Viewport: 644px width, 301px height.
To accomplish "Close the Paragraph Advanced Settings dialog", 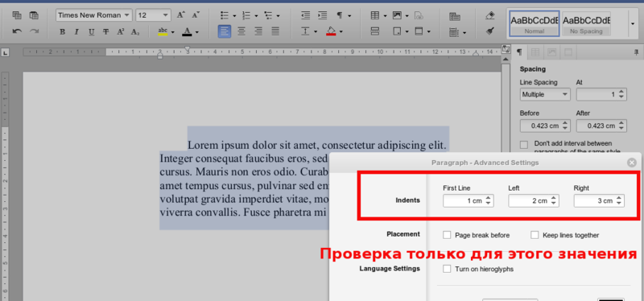I will click(x=632, y=163).
